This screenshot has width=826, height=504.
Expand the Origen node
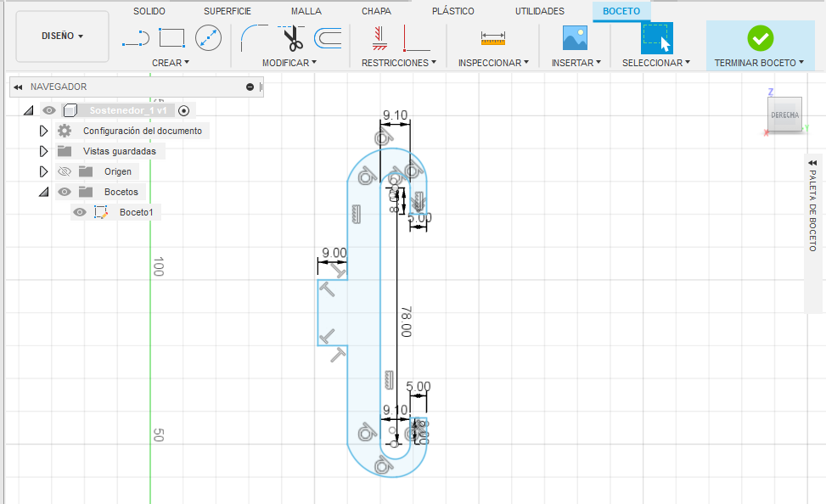[x=44, y=171]
